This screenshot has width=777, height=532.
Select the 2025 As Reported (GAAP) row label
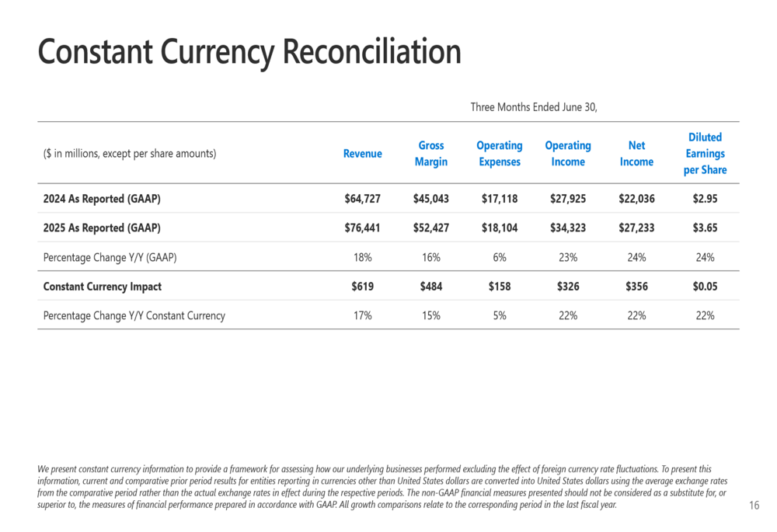click(x=102, y=228)
